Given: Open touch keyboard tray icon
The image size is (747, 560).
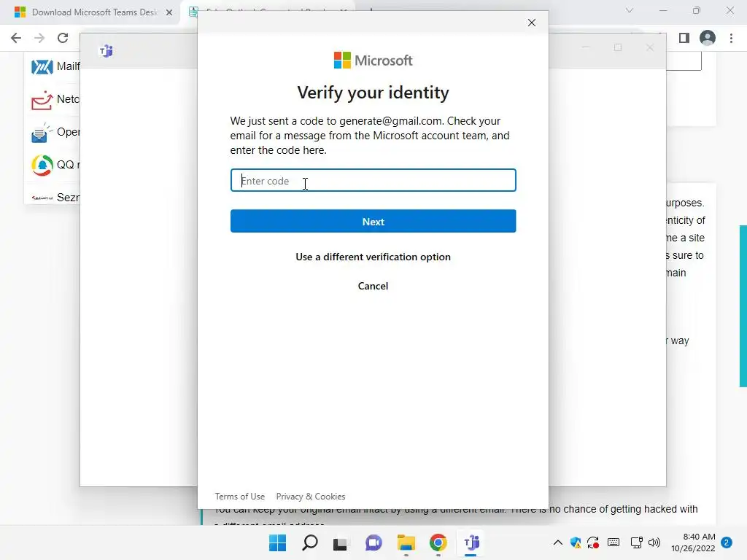Looking at the screenshot, I should 614,542.
